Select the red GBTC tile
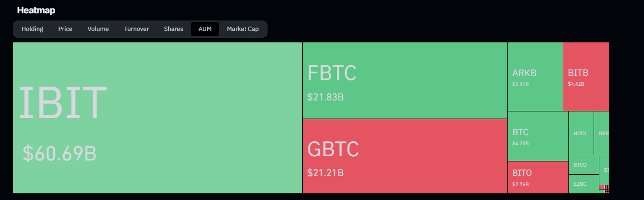 tap(404, 156)
